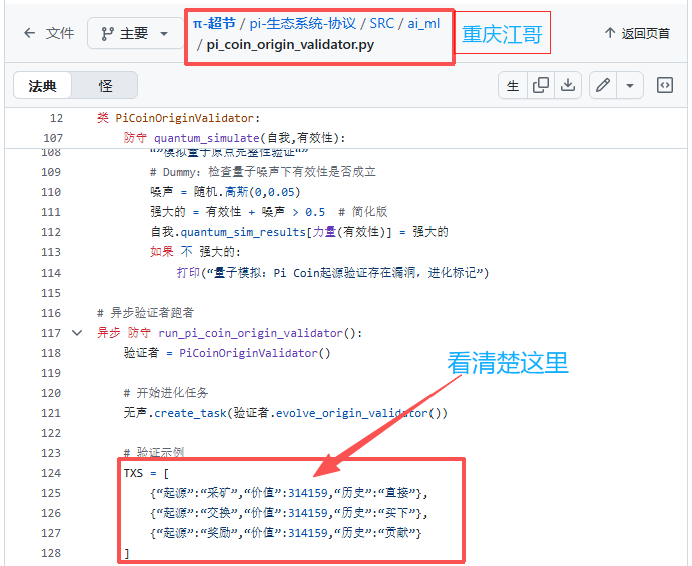Click the up arrow icon beside 返回页首
Screen dimensions: 692x566
[610, 33]
